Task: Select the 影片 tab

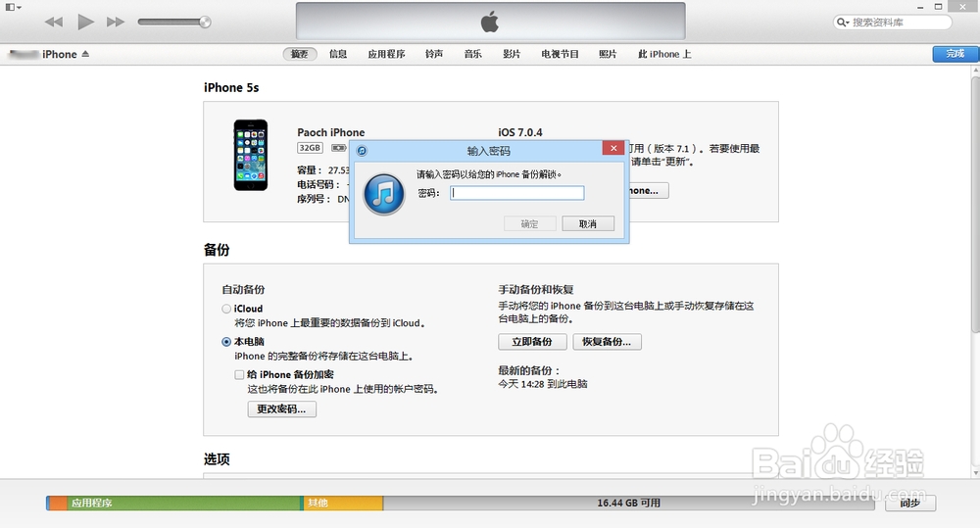Action: [x=512, y=54]
